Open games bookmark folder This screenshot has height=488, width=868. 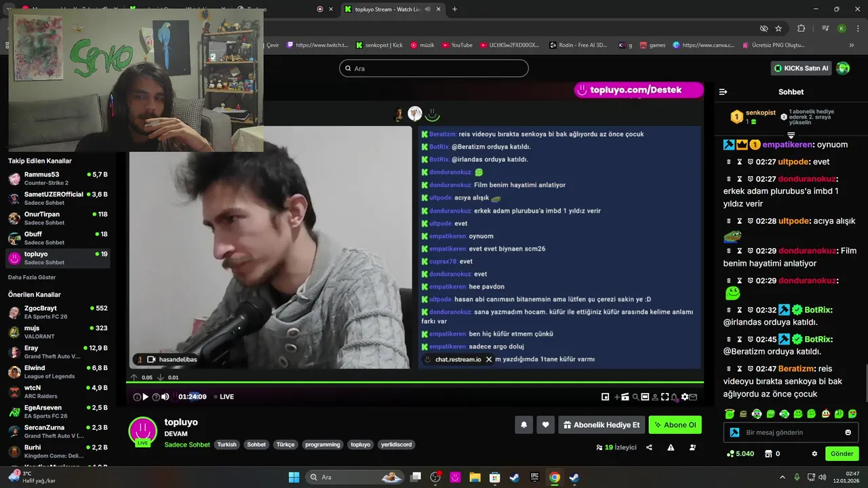point(652,45)
